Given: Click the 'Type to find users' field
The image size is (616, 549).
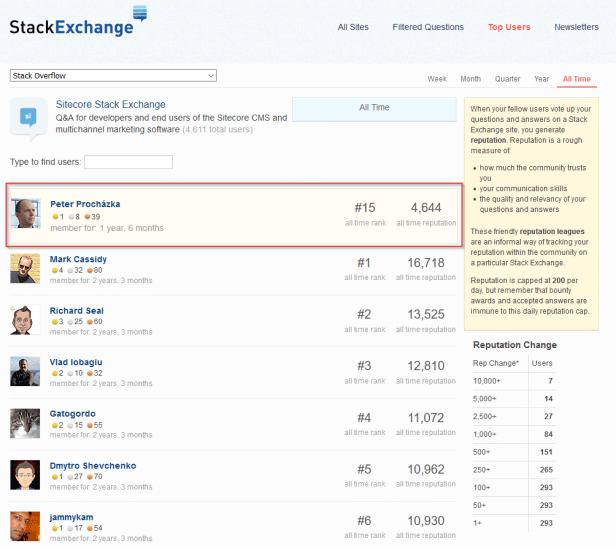Looking at the screenshot, I should (128, 162).
